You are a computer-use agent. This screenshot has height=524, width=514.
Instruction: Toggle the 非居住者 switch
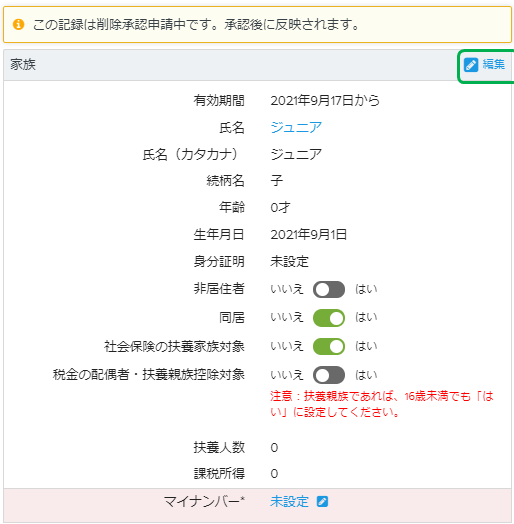coord(329,289)
